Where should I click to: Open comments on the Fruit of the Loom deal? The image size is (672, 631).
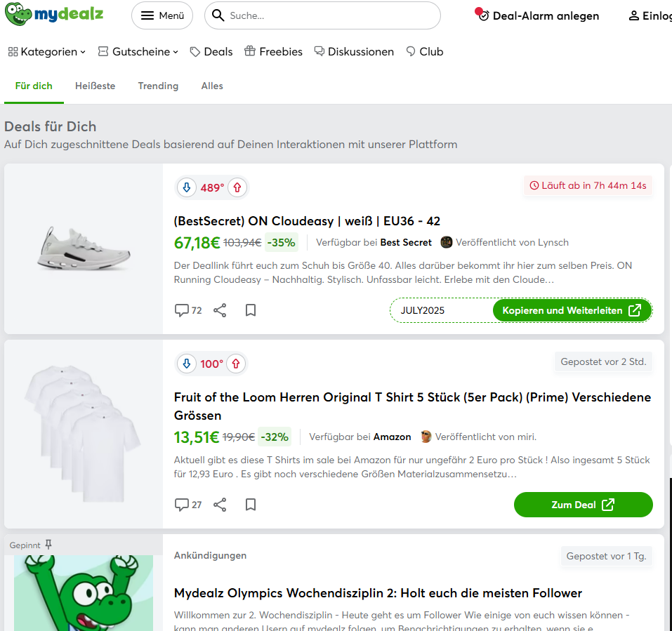click(x=187, y=505)
